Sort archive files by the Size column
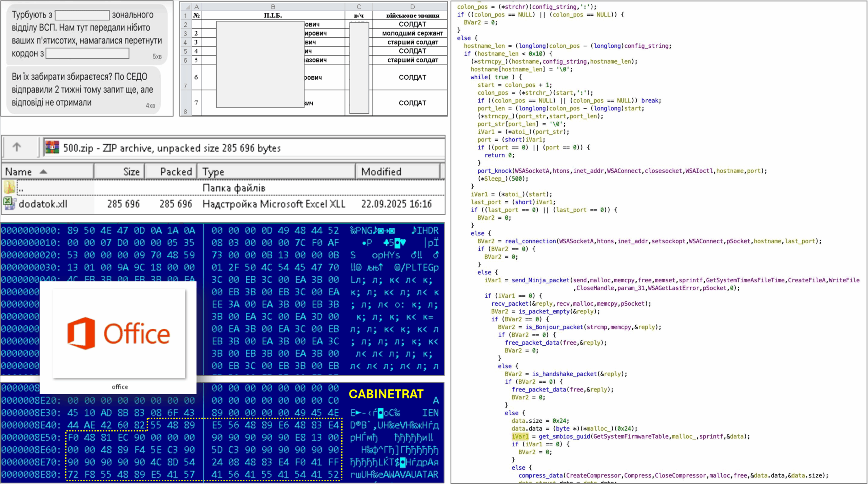Image resolution: width=868 pixels, height=484 pixels. click(131, 172)
